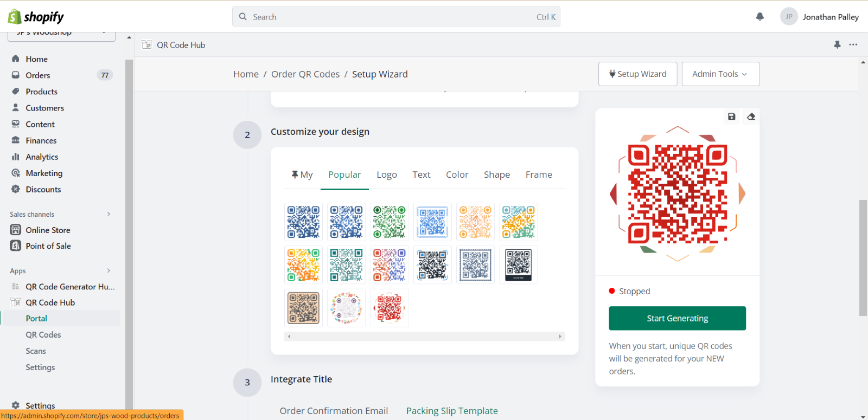Select the first blue QR design thumbnail

[303, 222]
